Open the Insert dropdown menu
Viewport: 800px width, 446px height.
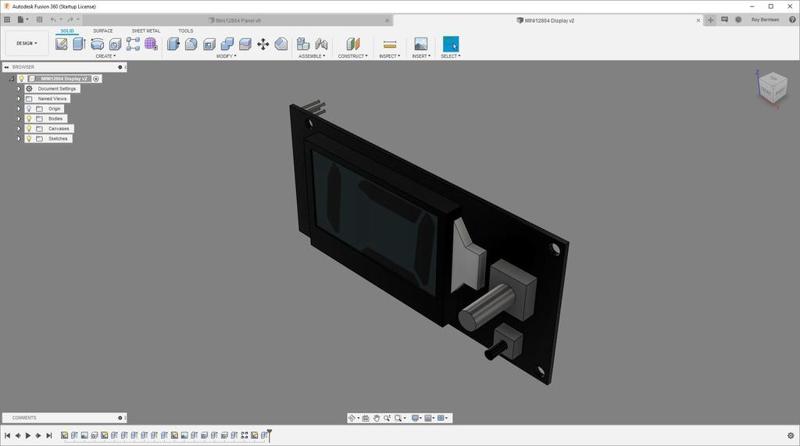pos(421,56)
